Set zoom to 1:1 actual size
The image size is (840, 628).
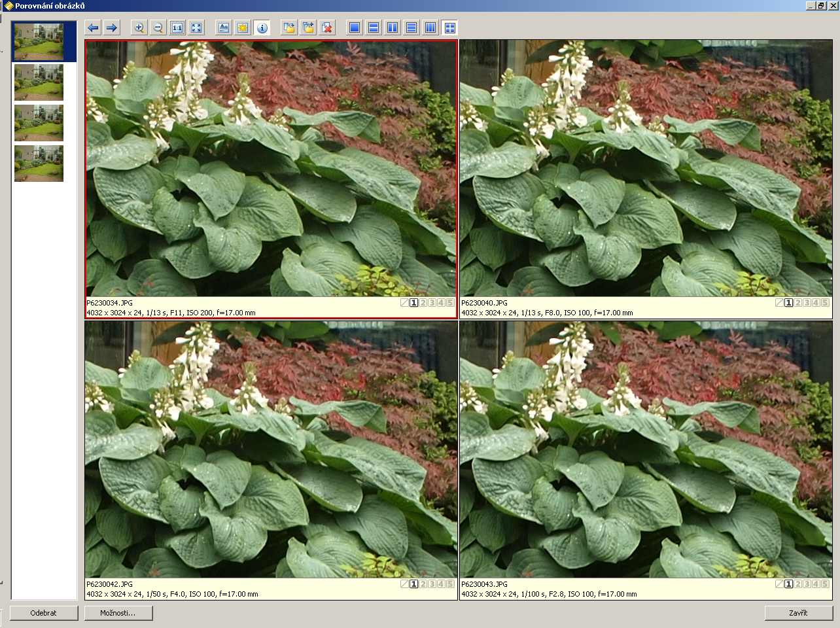(177, 27)
